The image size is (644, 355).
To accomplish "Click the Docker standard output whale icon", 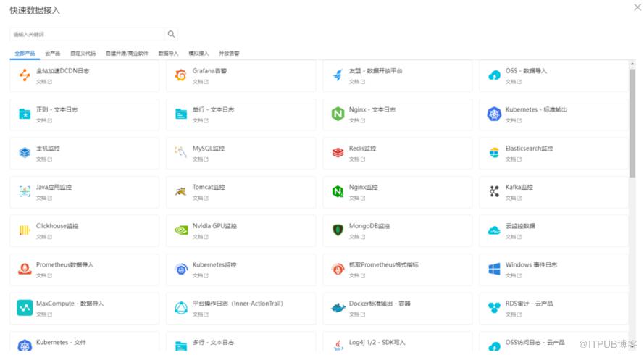I will pyautogui.click(x=338, y=307).
